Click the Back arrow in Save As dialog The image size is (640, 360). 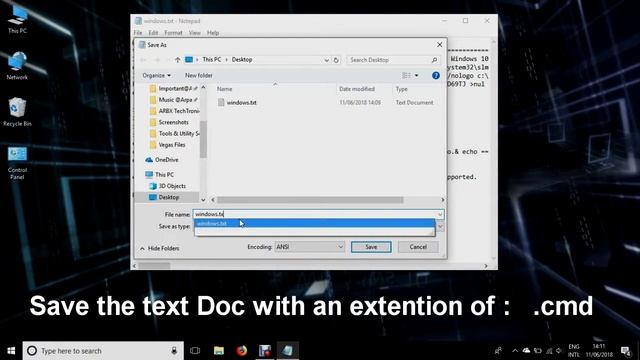pos(143,60)
